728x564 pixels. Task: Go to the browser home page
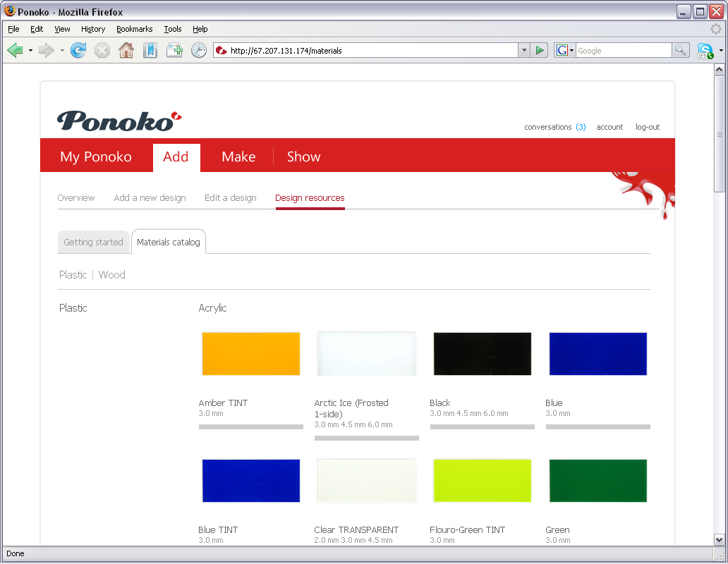coord(126,50)
